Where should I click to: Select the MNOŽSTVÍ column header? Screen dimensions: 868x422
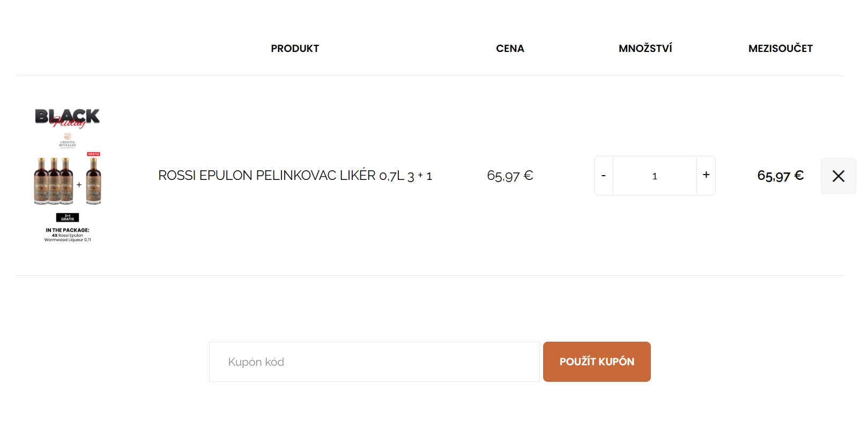coord(645,49)
